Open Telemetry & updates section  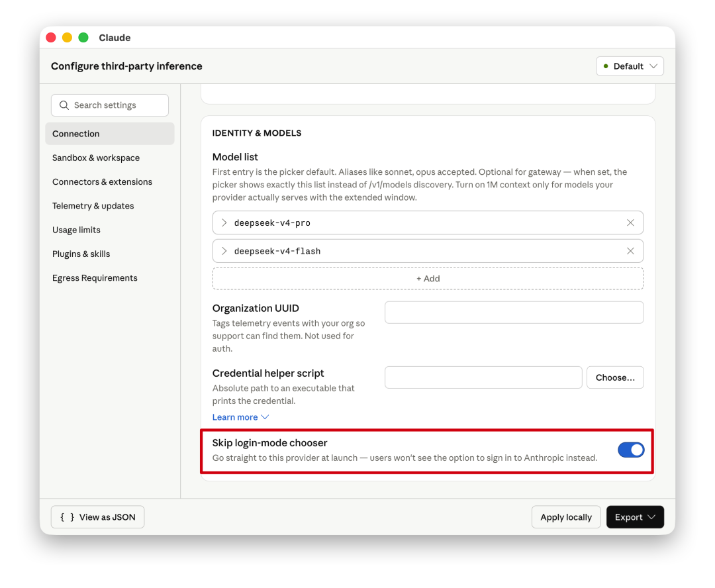click(x=93, y=206)
